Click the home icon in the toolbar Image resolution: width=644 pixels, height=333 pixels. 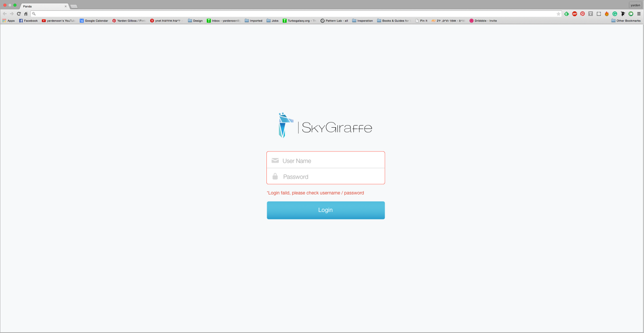[26, 14]
